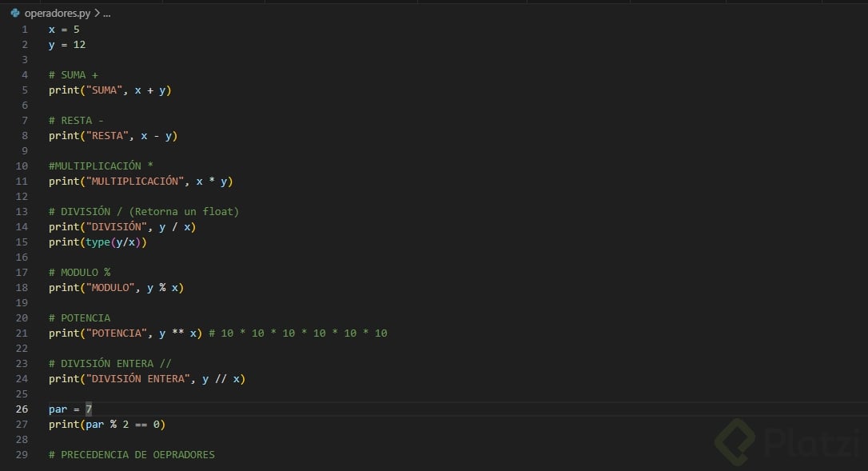This screenshot has width=868, height=471.
Task: Click the breadcrumb chevron separator after operadores.py
Action: click(97, 14)
